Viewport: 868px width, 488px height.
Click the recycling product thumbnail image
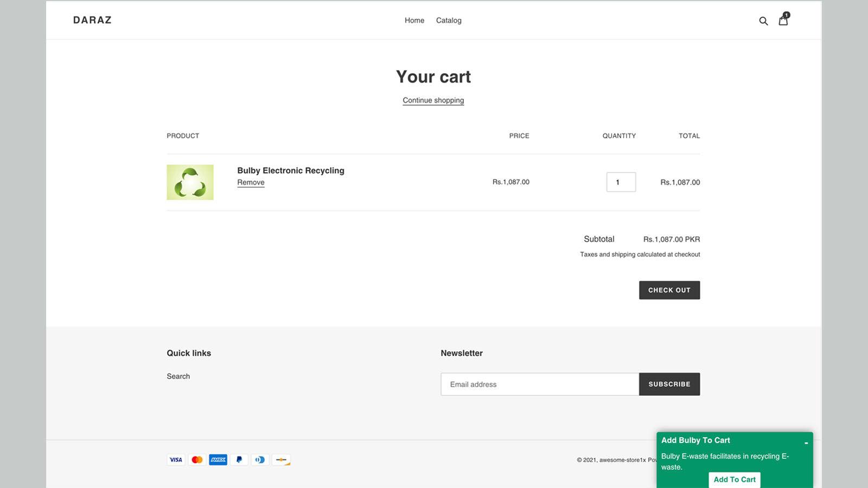[190, 182]
